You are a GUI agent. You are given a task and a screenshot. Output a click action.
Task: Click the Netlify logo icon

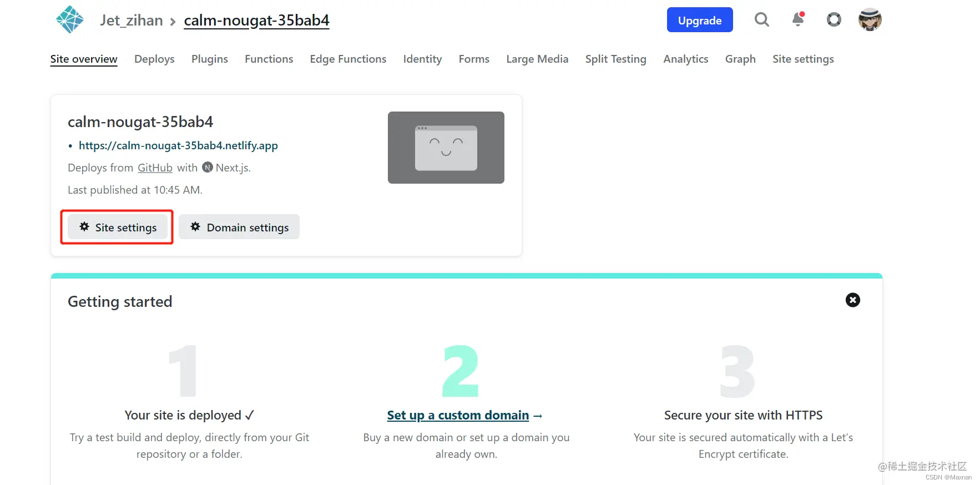70,19
